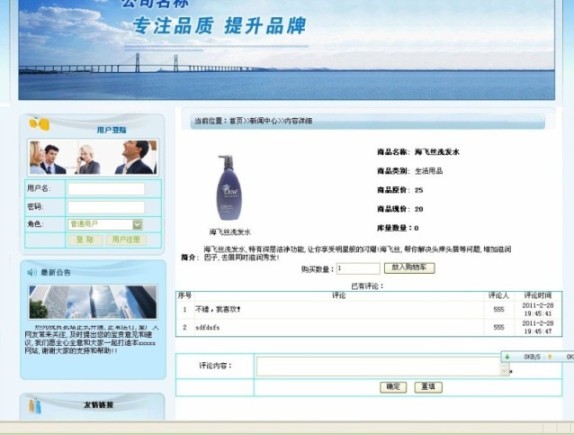
Task: Click the 评论内容 comment text area
Action: 379,367
